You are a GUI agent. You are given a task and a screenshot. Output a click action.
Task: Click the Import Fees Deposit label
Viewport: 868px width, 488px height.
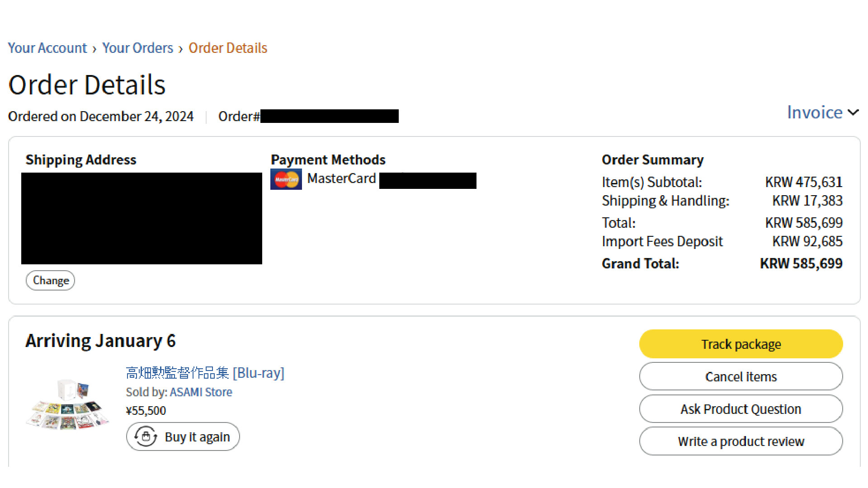[662, 241]
